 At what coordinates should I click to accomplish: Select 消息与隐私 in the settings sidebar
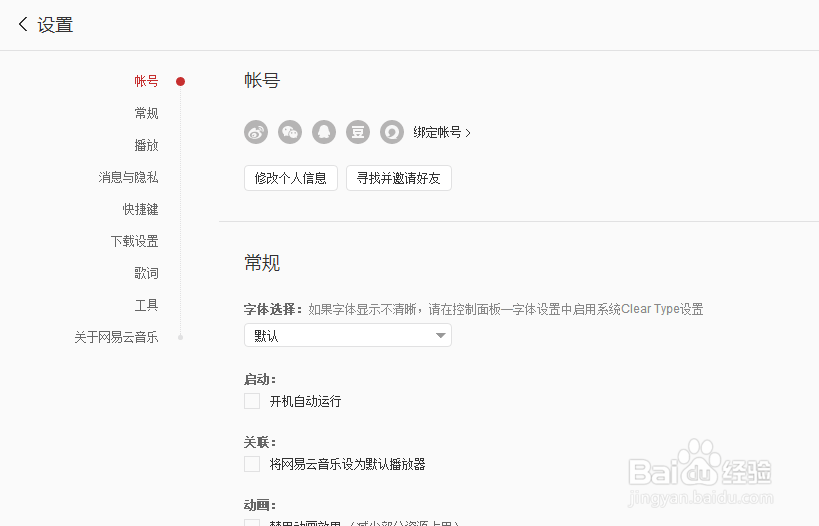click(128, 177)
